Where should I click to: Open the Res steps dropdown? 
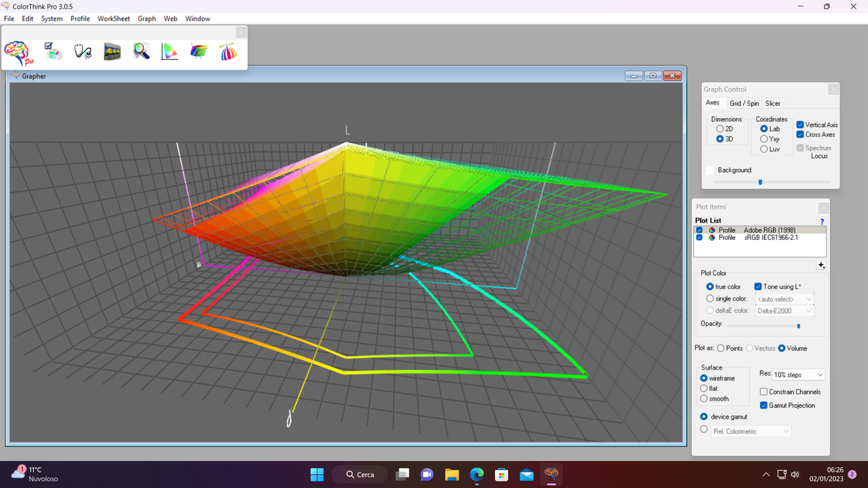(x=818, y=374)
